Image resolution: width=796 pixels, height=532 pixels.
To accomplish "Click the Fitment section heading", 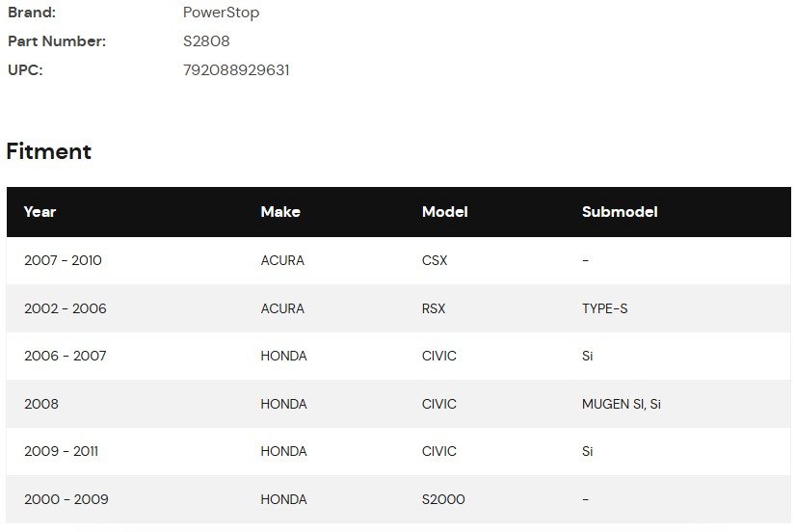I will [49, 151].
